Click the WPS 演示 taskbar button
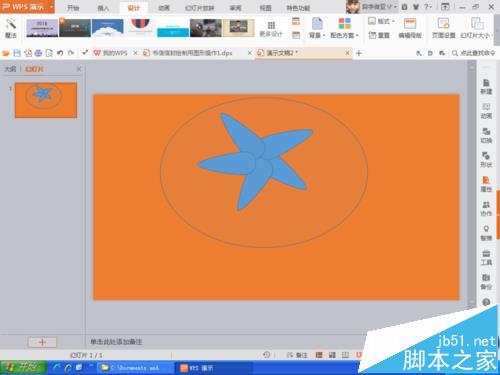The image size is (500, 375). [213, 368]
